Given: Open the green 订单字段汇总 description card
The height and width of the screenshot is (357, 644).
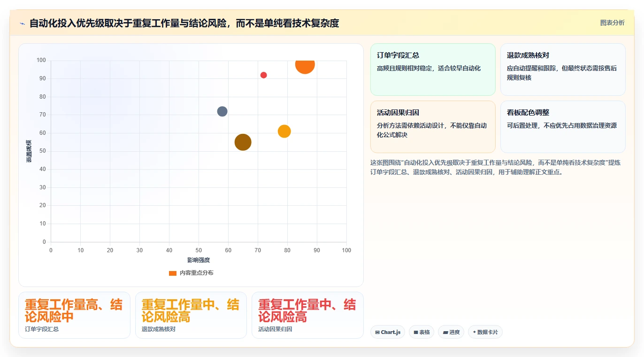Looking at the screenshot, I should click(x=433, y=70).
